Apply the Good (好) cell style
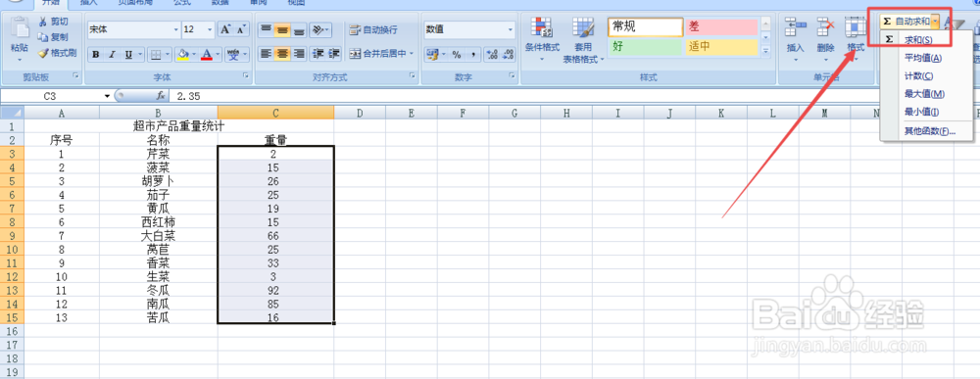This screenshot has width=980, height=379. pyautogui.click(x=646, y=47)
